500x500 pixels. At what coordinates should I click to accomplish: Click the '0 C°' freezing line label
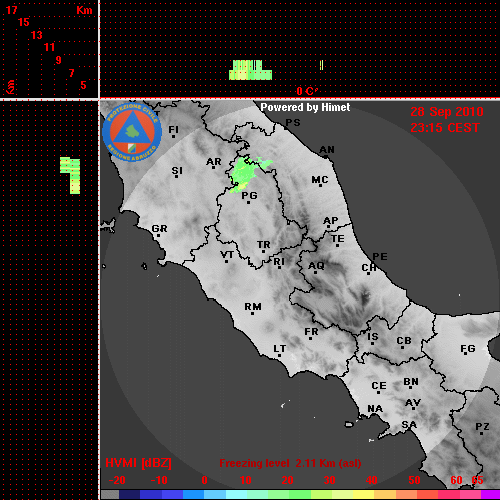[307, 91]
